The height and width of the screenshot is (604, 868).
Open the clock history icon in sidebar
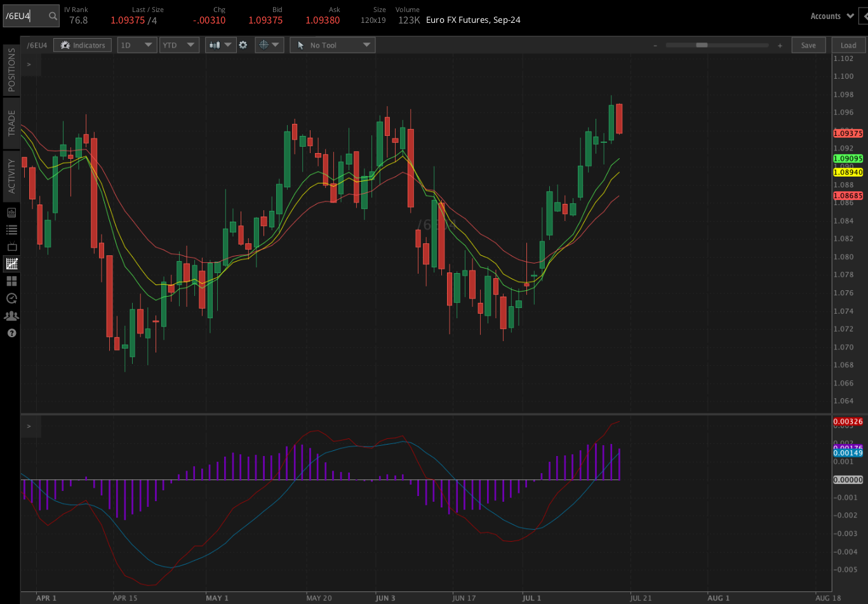click(x=11, y=298)
